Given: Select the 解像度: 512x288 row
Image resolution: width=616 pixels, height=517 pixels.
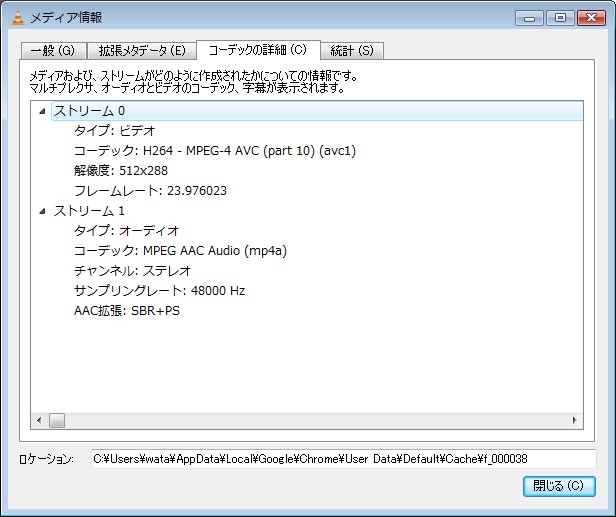Looking at the screenshot, I should click(x=121, y=170).
